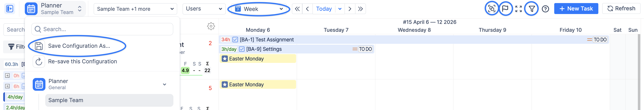The width and height of the screenshot is (644, 110).
Task: Toggle checkbox on BA-1 Test Assignment
Action: [235, 40]
